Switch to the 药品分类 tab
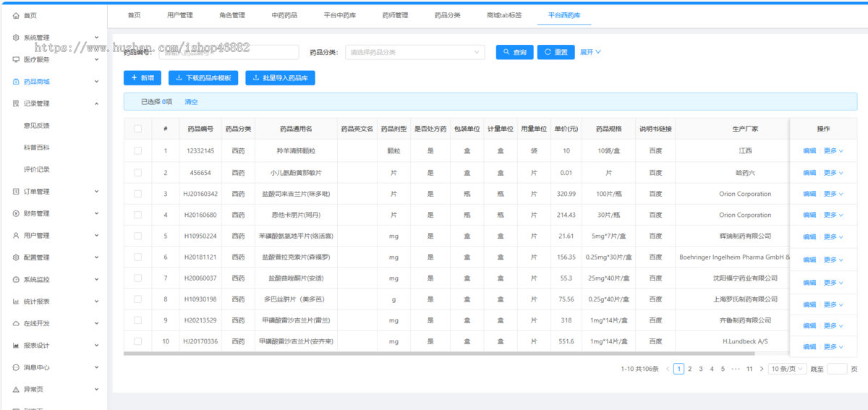The height and width of the screenshot is (410, 868). click(447, 15)
